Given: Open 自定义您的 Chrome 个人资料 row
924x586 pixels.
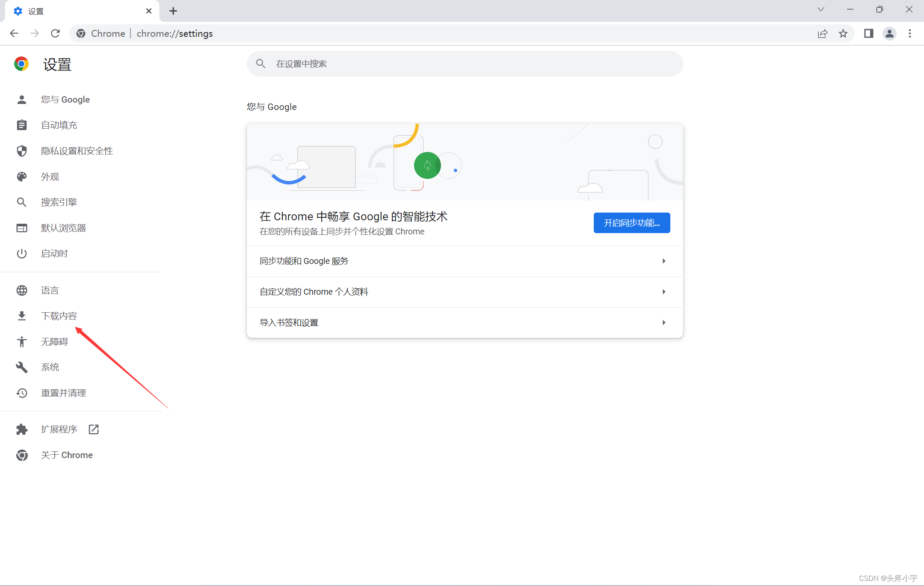Looking at the screenshot, I should (465, 292).
